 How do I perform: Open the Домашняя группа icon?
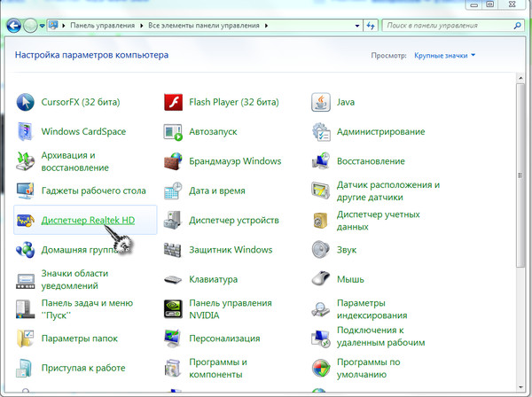(25, 250)
